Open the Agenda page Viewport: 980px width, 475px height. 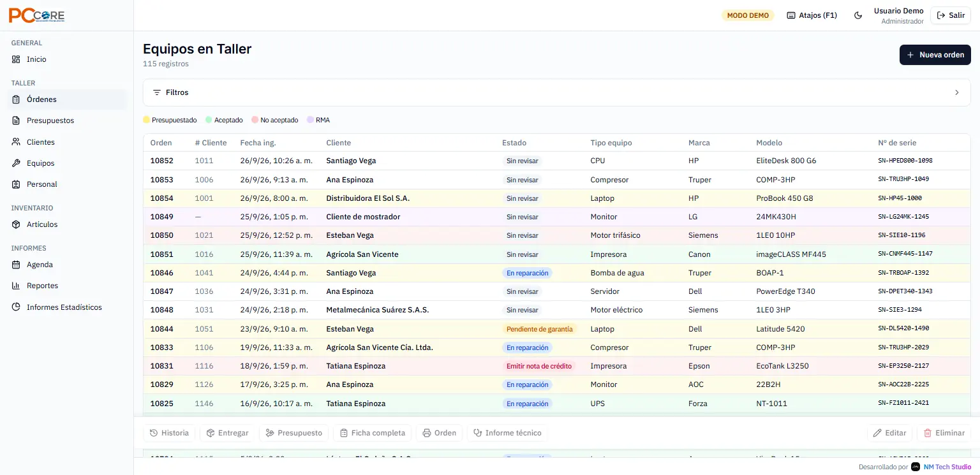coord(66,265)
